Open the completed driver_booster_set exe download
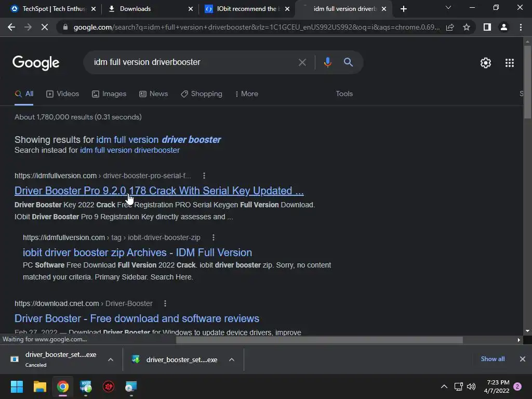Viewport: 532px width, 399px height. pos(175,360)
